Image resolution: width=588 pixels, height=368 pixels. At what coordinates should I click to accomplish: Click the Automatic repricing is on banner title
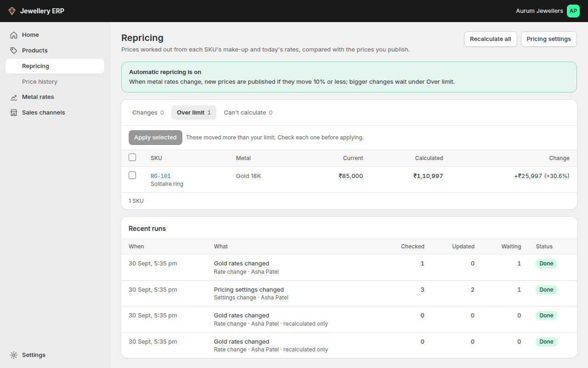(165, 72)
